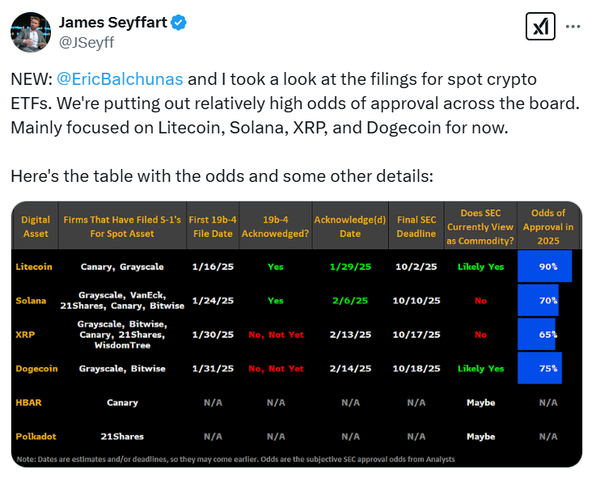Select the Litecoin row label
Screen dimensions: 600x477
click(36, 266)
